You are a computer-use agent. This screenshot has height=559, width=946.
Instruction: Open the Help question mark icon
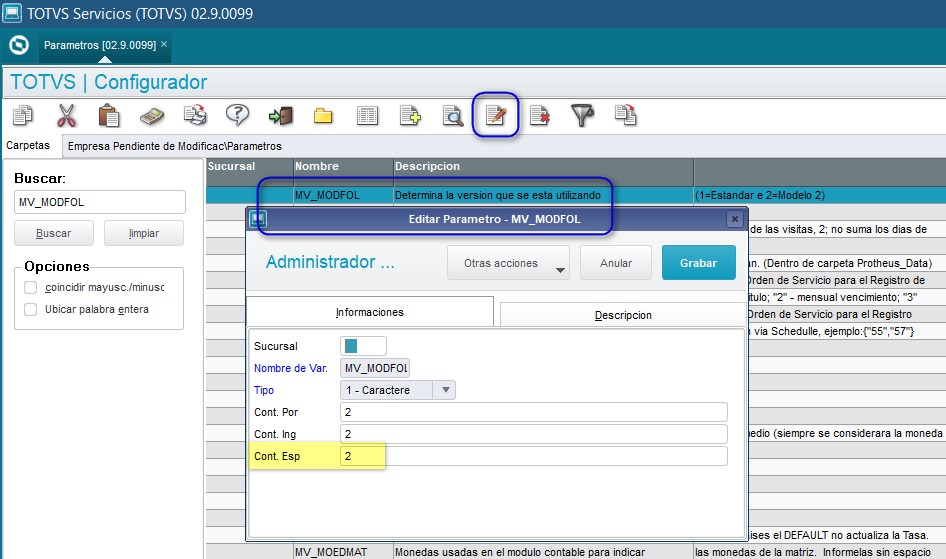(238, 115)
